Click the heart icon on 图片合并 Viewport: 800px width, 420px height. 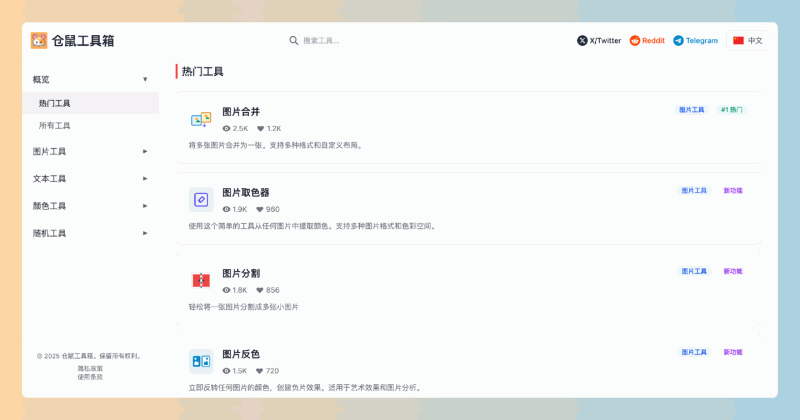click(x=260, y=129)
